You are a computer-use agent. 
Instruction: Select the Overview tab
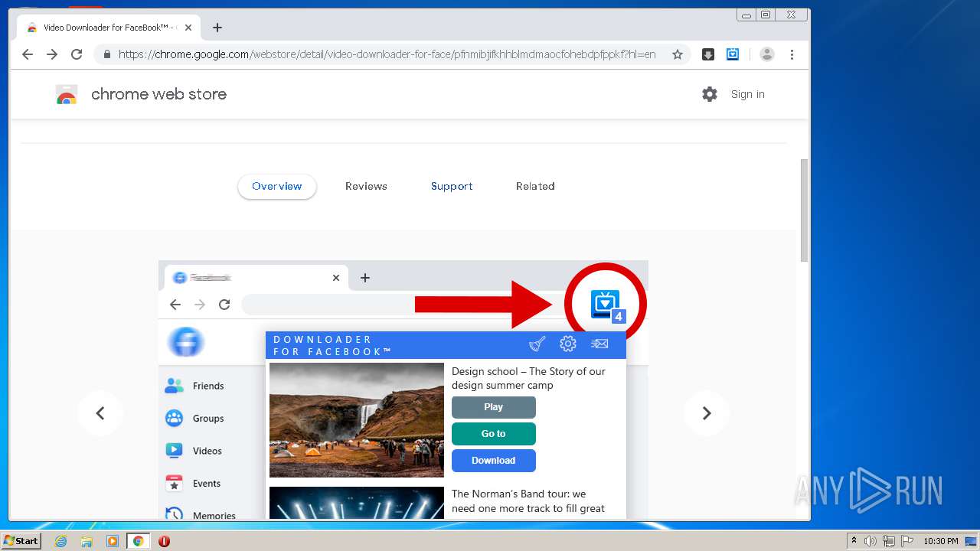tap(277, 186)
